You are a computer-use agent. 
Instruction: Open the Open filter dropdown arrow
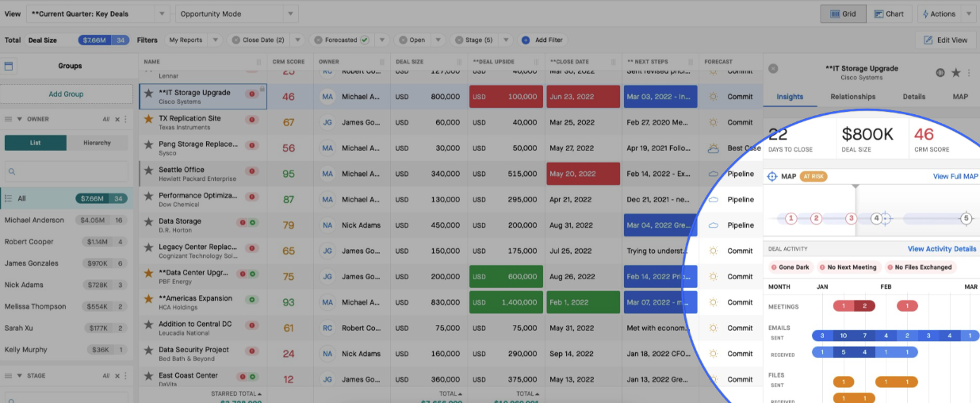pos(438,40)
